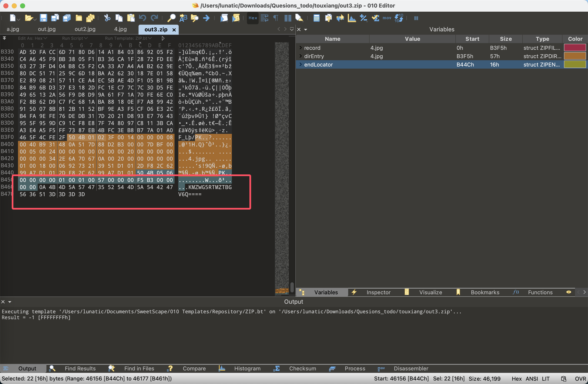Viewport: 588px width, 384px height.
Task: Switch to the a.jpg file tab
Action: (13, 29)
